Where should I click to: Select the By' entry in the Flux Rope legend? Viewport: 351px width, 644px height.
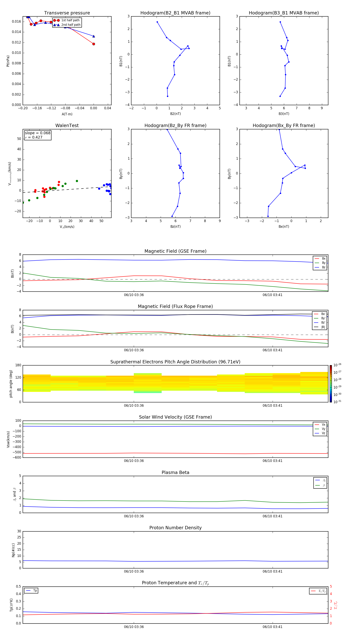tap(320, 318)
